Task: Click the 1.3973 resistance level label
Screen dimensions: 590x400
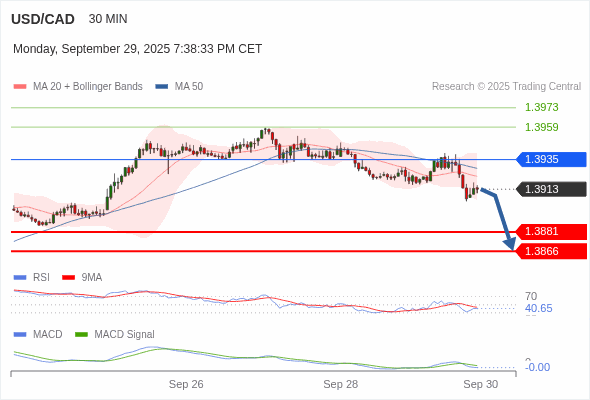Action: (x=541, y=107)
